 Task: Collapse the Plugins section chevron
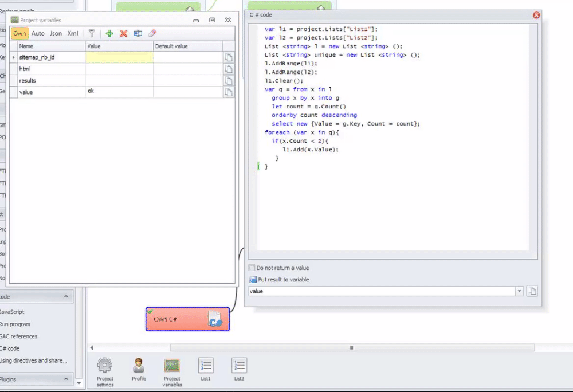[66, 379]
